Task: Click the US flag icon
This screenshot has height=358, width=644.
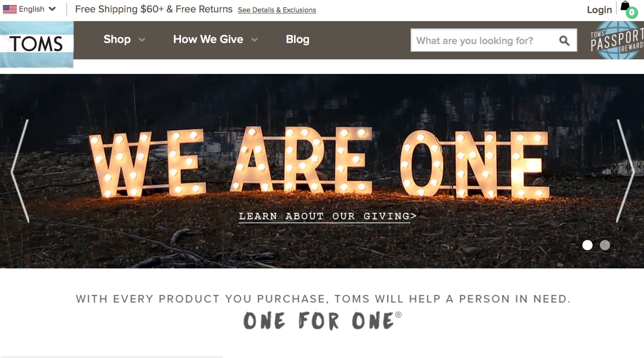Action: coord(9,9)
